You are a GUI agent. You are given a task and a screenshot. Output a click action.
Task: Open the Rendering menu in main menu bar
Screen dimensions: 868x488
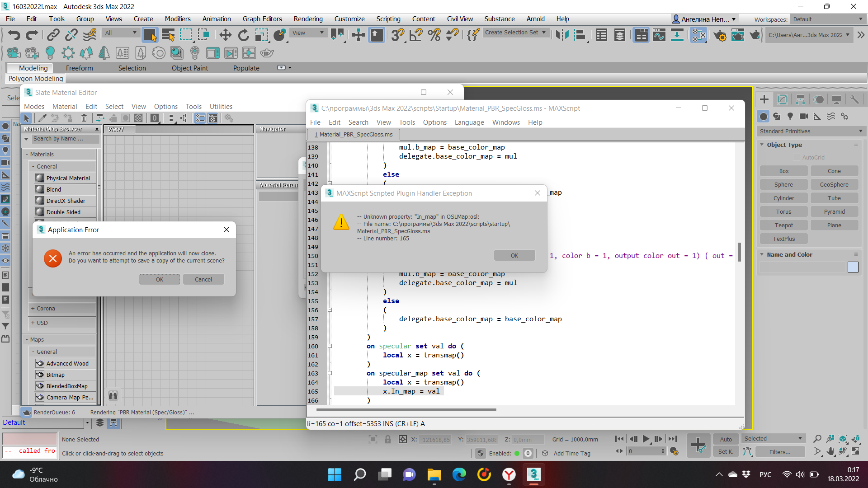[308, 19]
